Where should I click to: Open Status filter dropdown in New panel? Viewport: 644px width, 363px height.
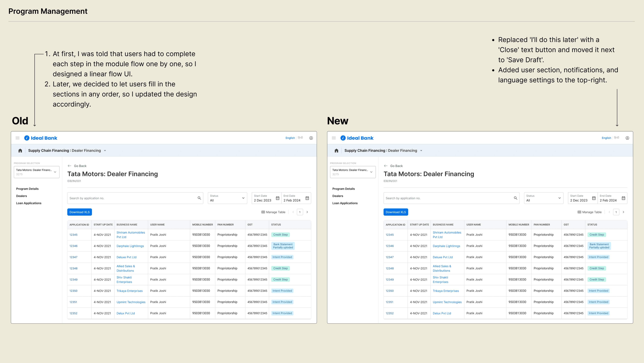pos(544,198)
